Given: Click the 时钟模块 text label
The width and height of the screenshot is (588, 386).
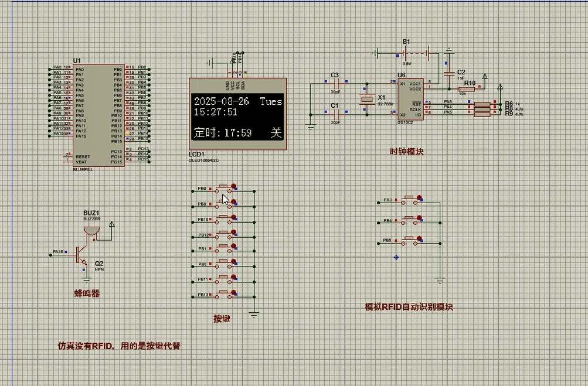Looking at the screenshot, I should click(407, 152).
